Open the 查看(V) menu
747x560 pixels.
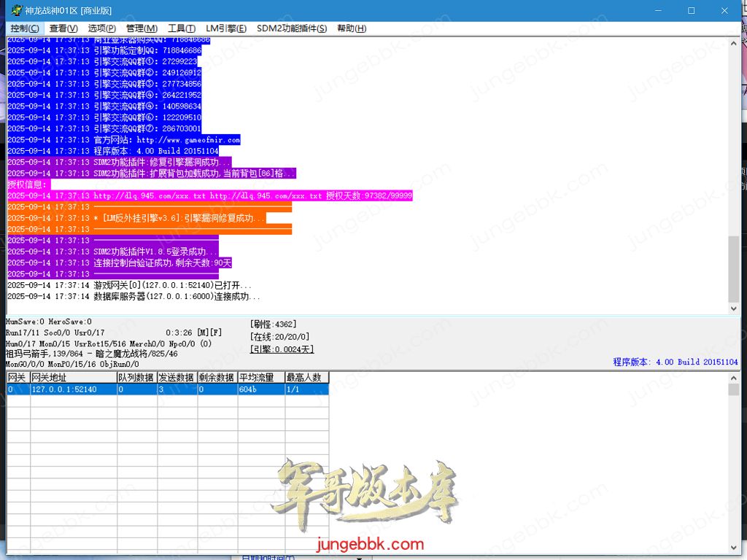point(64,28)
